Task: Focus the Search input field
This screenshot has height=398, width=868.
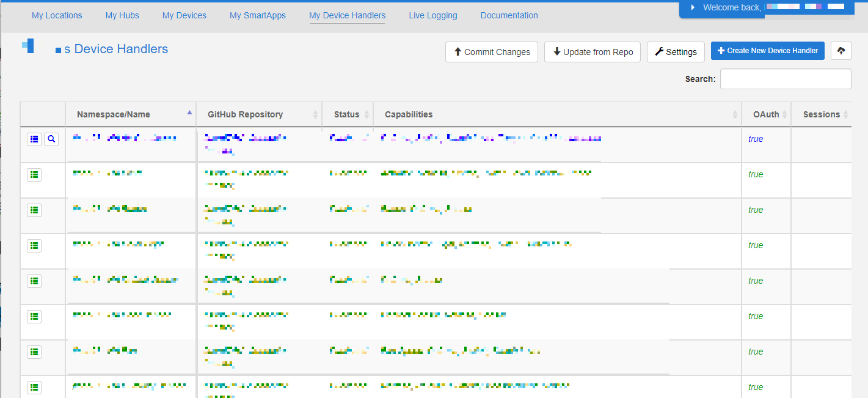Action: tap(786, 79)
